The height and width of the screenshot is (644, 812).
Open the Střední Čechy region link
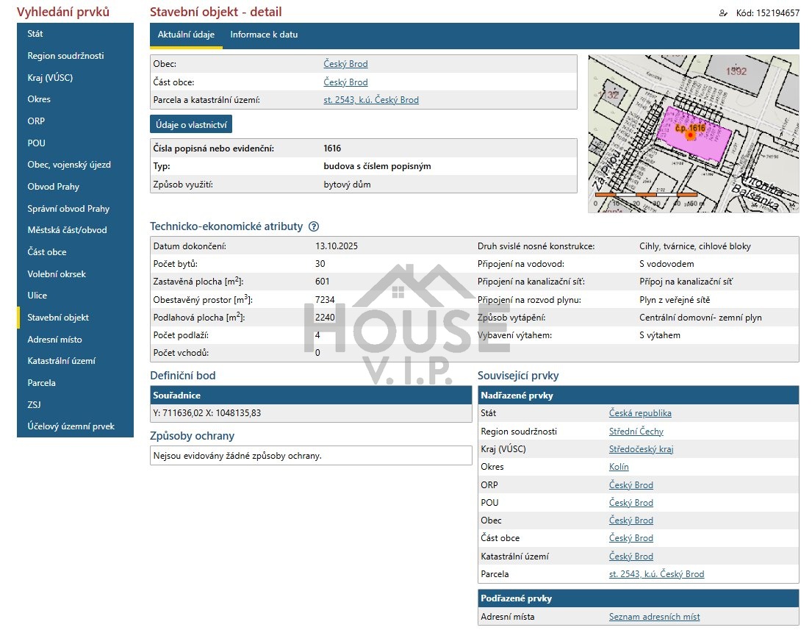(x=636, y=432)
